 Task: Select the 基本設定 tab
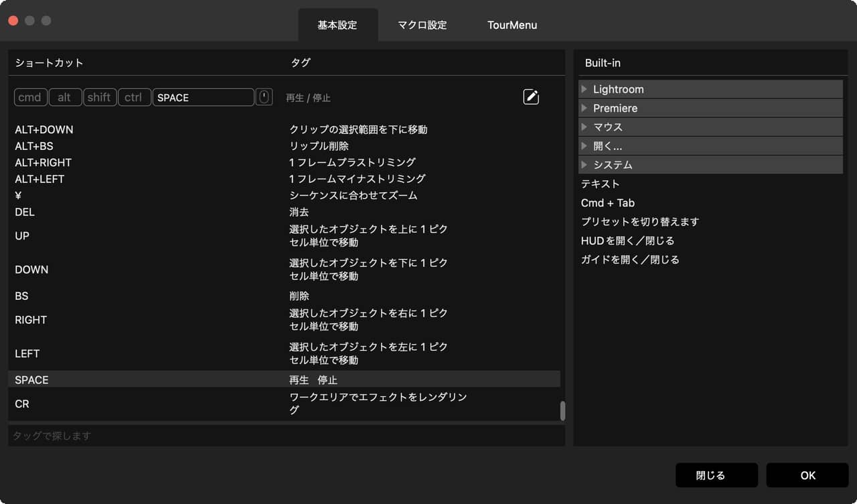click(x=337, y=25)
